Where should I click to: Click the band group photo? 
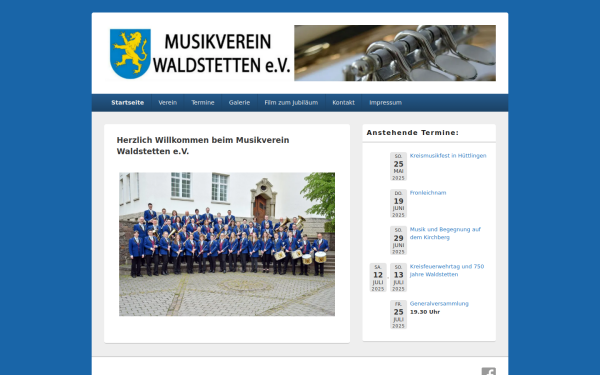point(227,244)
